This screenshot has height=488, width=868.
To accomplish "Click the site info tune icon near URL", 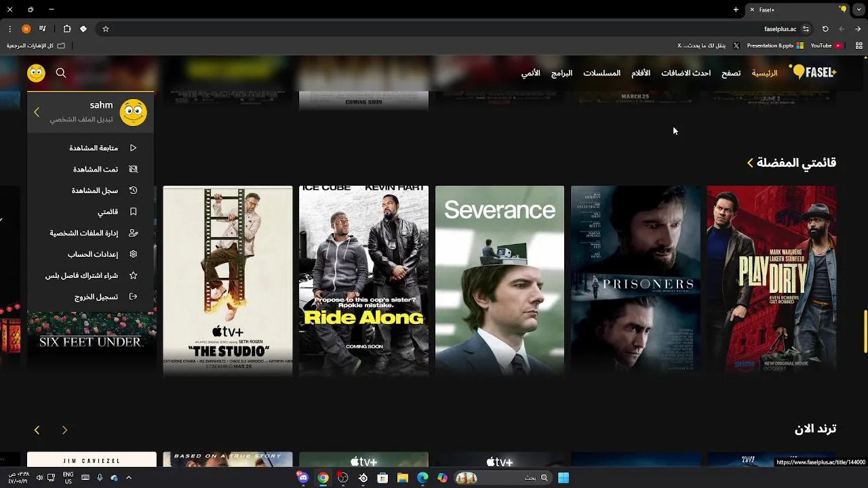I will (x=806, y=29).
